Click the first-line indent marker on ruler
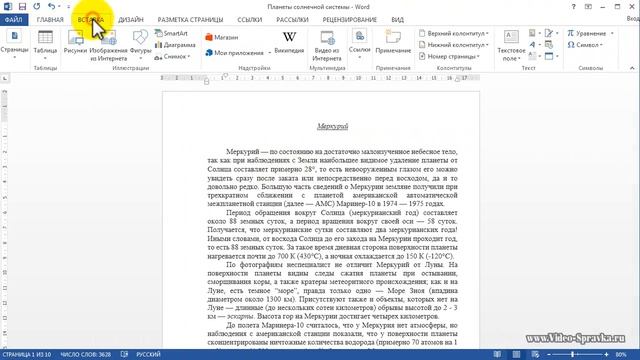Image resolution: width=640 pixels, height=360 pixels. point(225,75)
